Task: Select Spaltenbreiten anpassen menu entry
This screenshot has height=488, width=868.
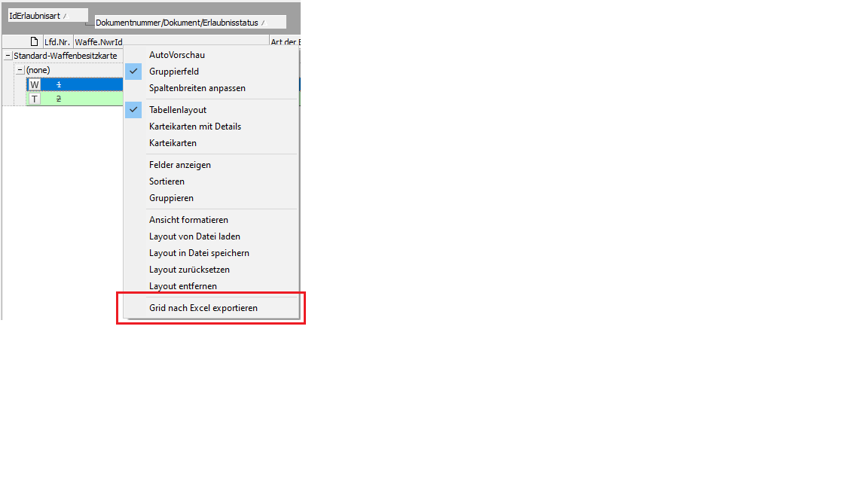Action: [197, 88]
